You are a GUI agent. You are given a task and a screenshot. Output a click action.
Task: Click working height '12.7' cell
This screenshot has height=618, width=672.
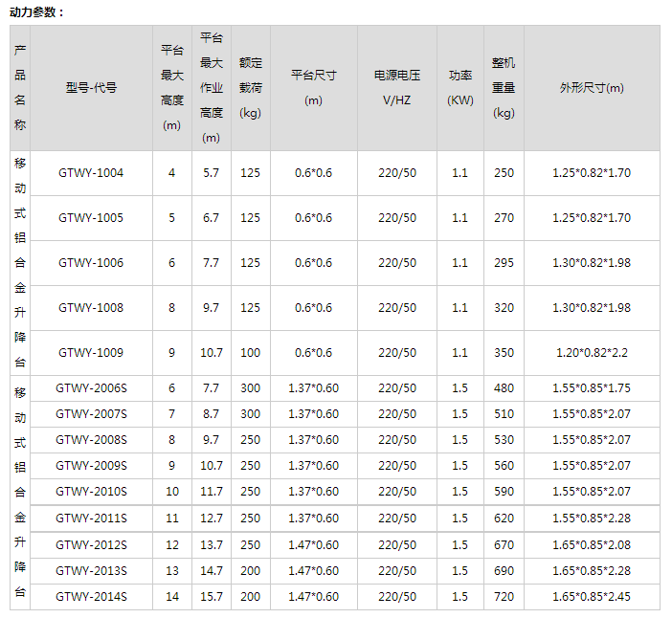212,519
